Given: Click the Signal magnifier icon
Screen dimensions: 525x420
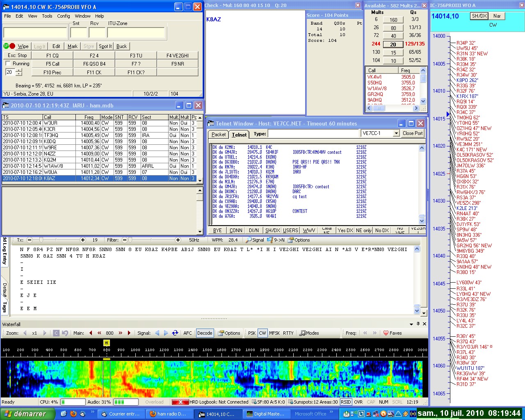Looking at the screenshot, I should pos(248,240).
